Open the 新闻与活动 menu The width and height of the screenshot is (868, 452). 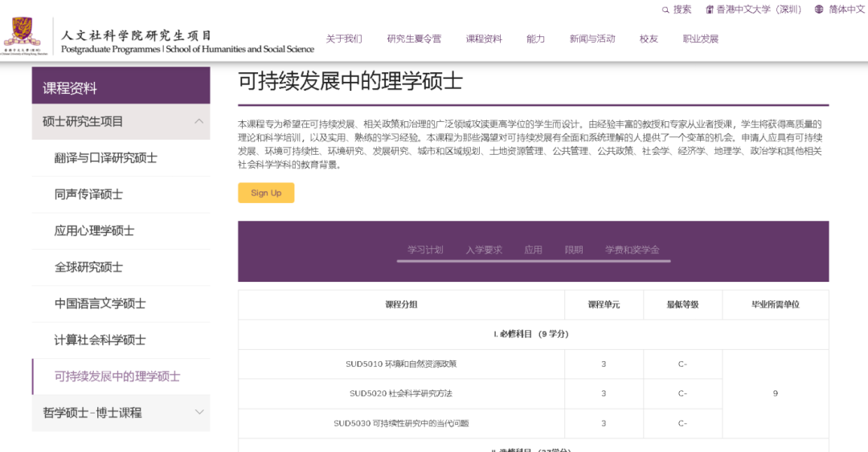592,39
